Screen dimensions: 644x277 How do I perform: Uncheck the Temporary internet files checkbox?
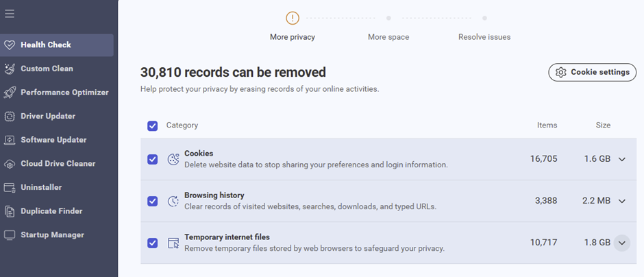point(153,243)
